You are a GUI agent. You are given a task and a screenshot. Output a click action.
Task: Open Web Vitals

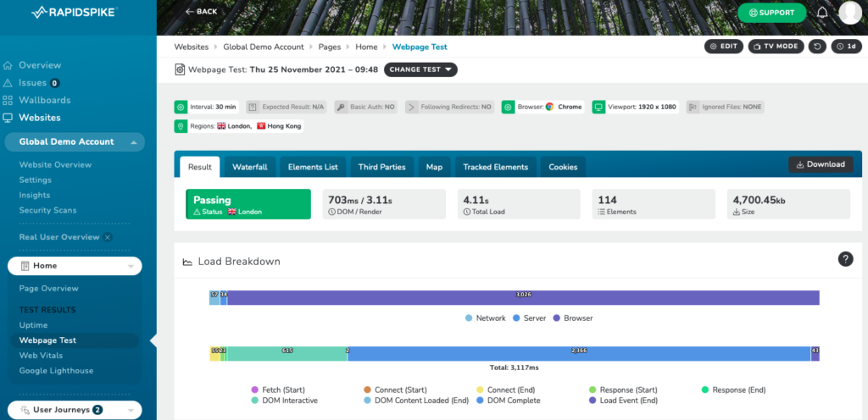[41, 356]
